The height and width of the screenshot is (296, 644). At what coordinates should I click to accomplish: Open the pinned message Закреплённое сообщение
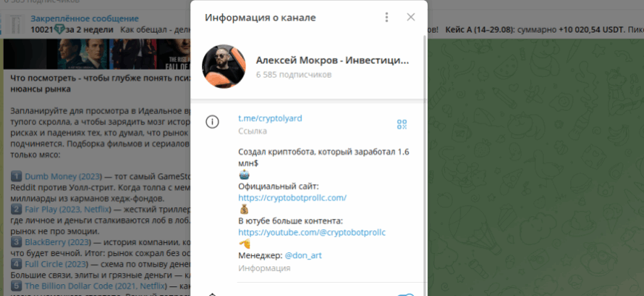click(84, 18)
